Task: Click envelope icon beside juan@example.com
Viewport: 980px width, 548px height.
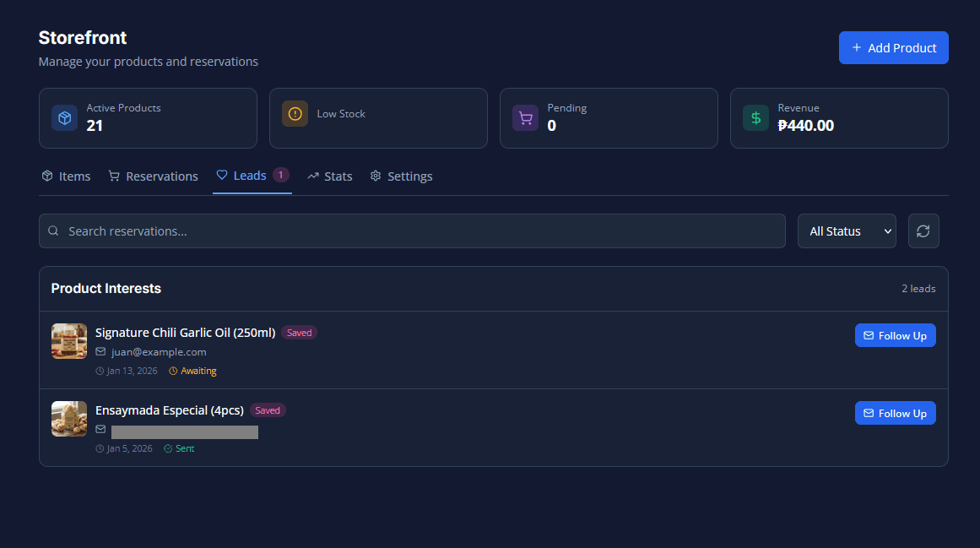Action: [100, 352]
